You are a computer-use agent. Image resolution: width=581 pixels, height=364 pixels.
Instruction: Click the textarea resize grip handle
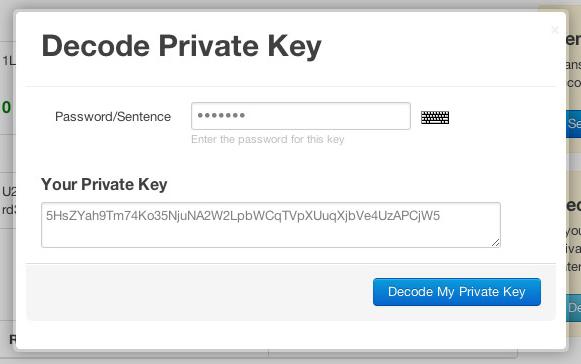point(495,242)
